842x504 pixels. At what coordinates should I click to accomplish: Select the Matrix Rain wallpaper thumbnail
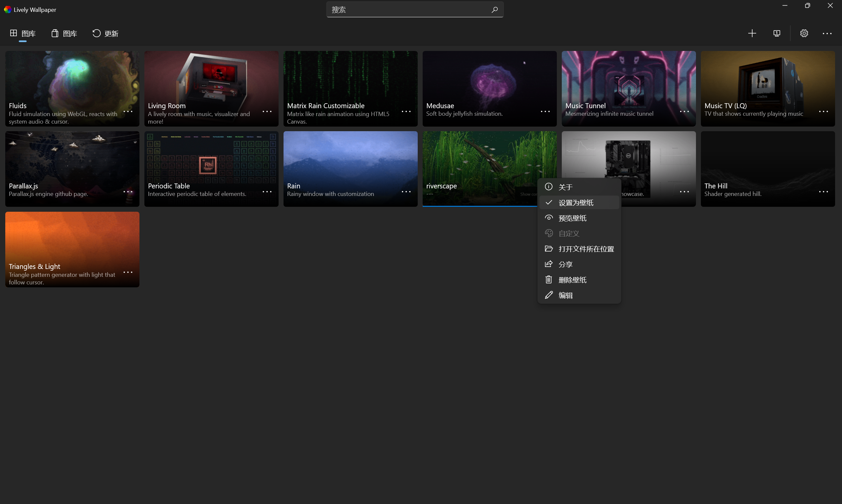coord(350,88)
